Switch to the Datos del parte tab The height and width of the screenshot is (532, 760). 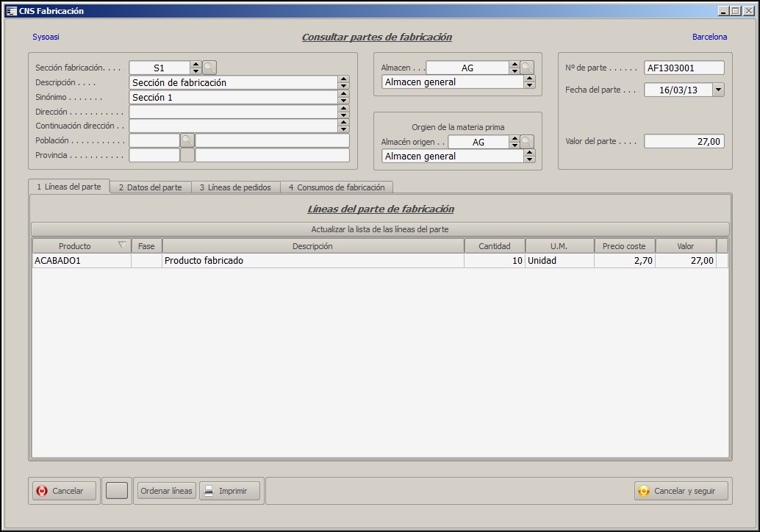click(150, 187)
